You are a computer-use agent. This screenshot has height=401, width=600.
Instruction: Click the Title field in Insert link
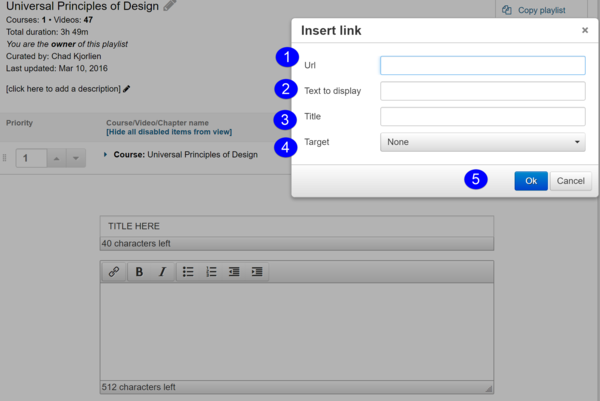point(483,116)
